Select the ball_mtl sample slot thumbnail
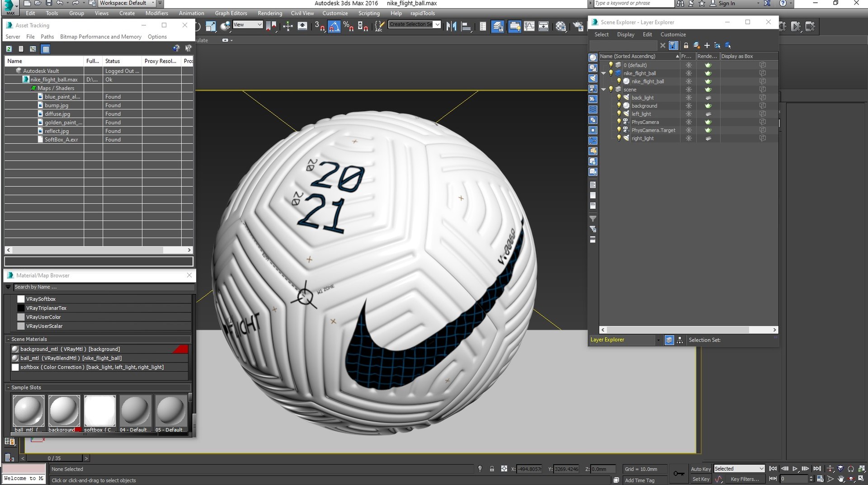The height and width of the screenshot is (485, 868). pyautogui.click(x=28, y=410)
